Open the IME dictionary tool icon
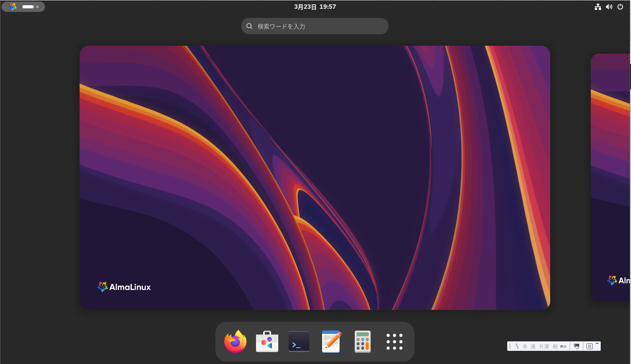631x364 pixels. pyautogui.click(x=576, y=346)
